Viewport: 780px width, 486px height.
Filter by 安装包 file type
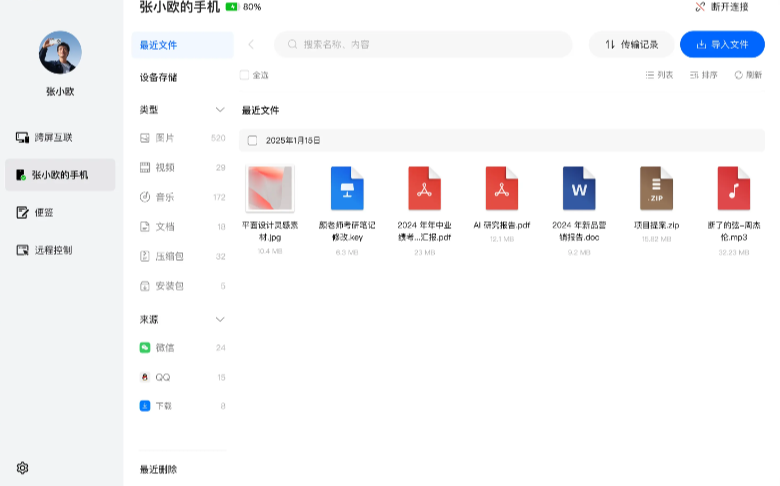pos(182,286)
